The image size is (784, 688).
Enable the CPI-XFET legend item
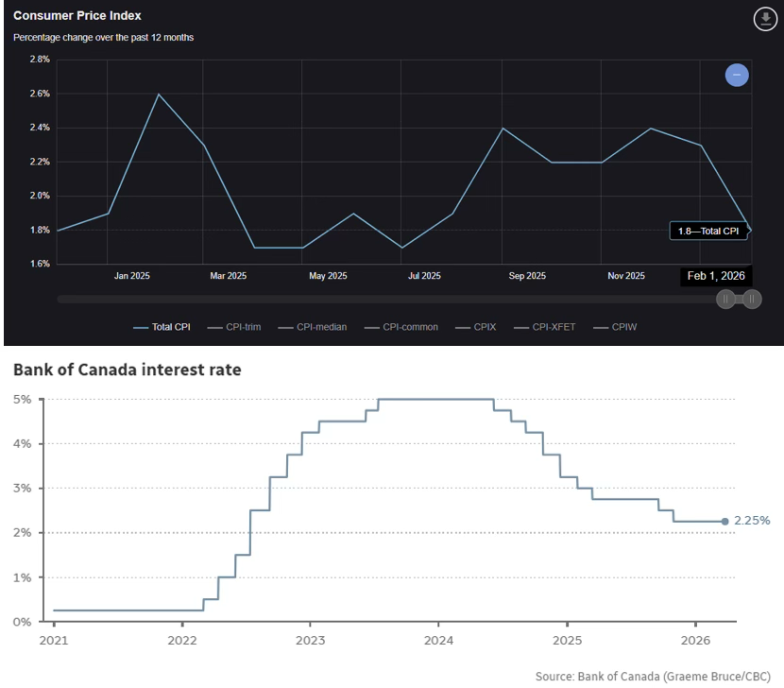(x=543, y=327)
